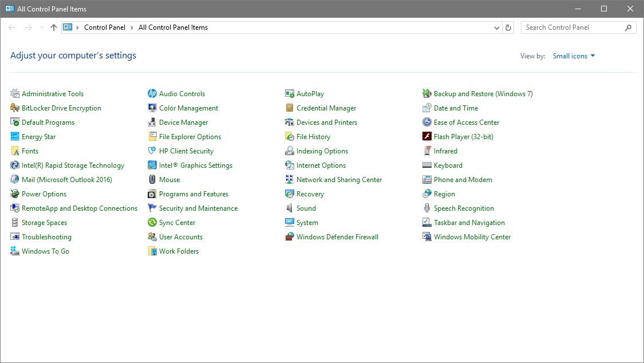Click the HP Audio Controls icon
Image resolution: width=644 pixels, height=363 pixels.
pos(152,94)
